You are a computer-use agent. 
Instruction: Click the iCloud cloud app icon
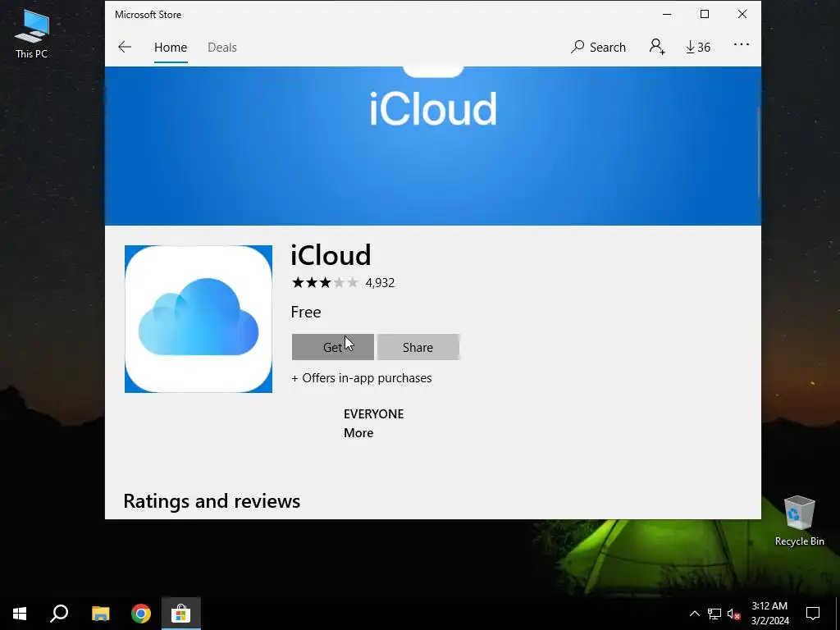pyautogui.click(x=199, y=319)
